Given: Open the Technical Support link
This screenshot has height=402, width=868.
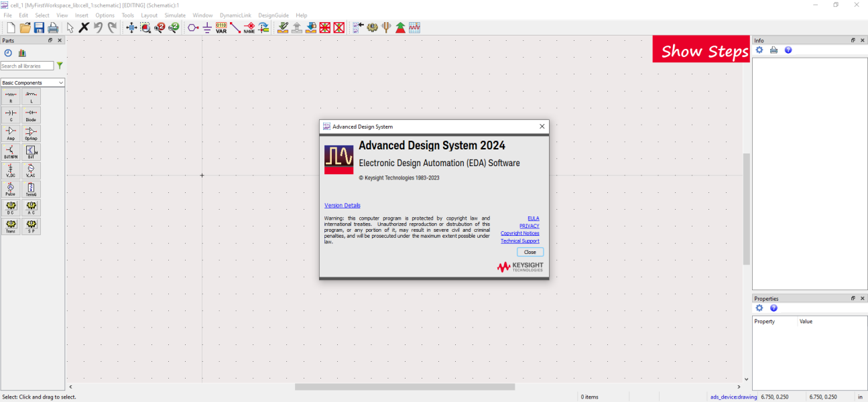Looking at the screenshot, I should [x=520, y=241].
